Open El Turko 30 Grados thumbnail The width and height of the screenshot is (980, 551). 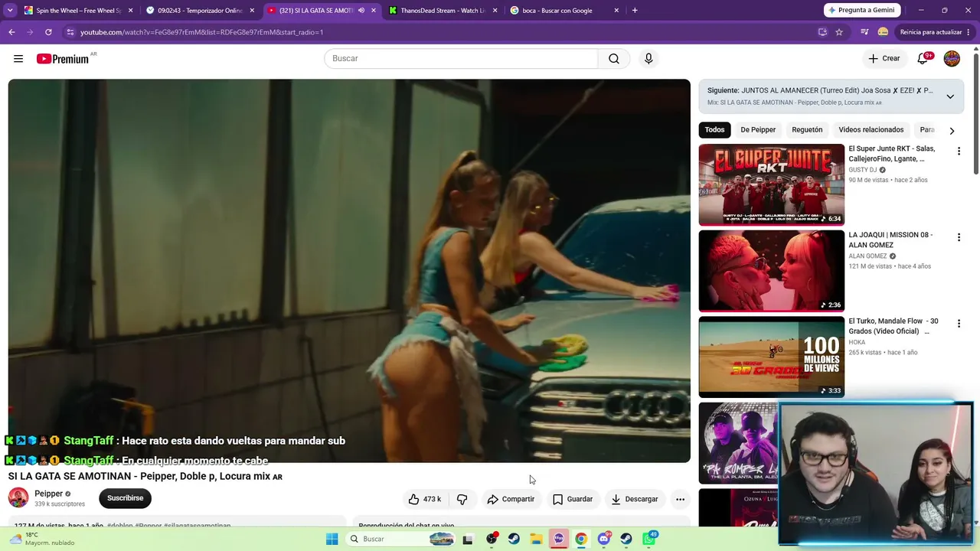tap(771, 357)
